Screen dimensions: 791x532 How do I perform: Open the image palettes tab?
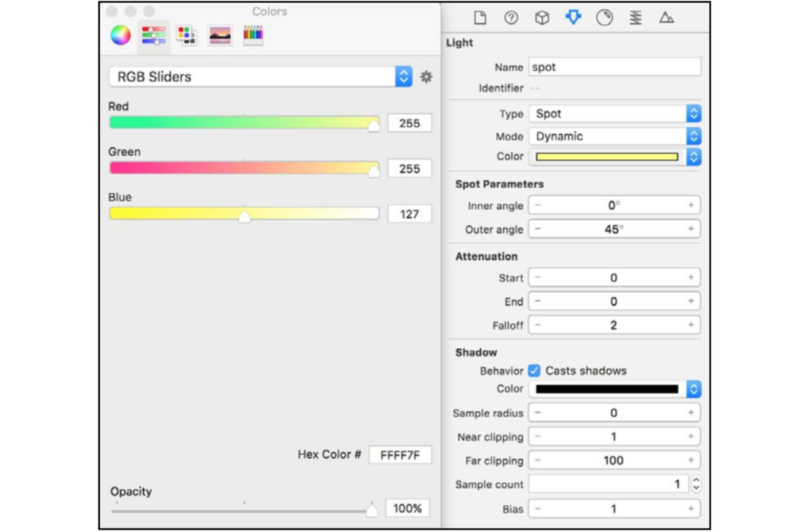220,35
